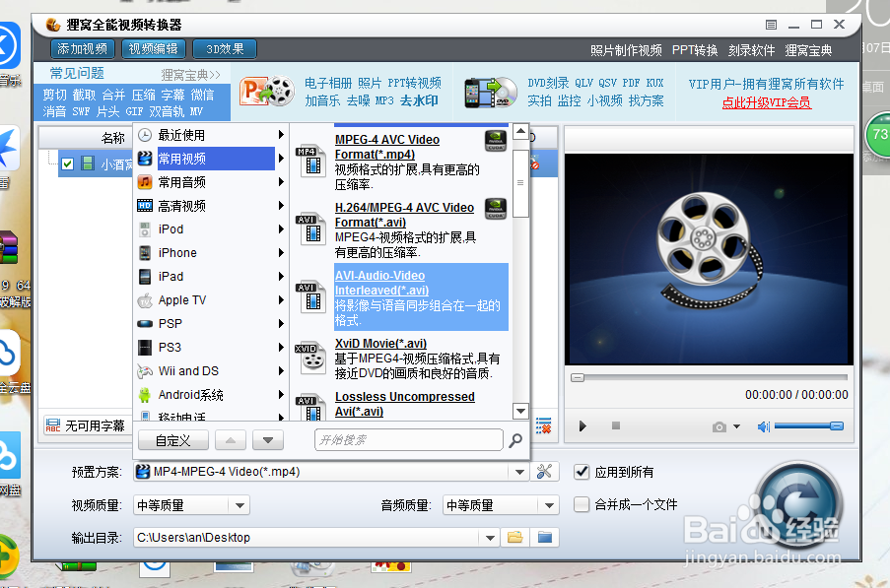The height and width of the screenshot is (588, 890).
Task: Adjust the volume slider
Action: click(x=809, y=425)
